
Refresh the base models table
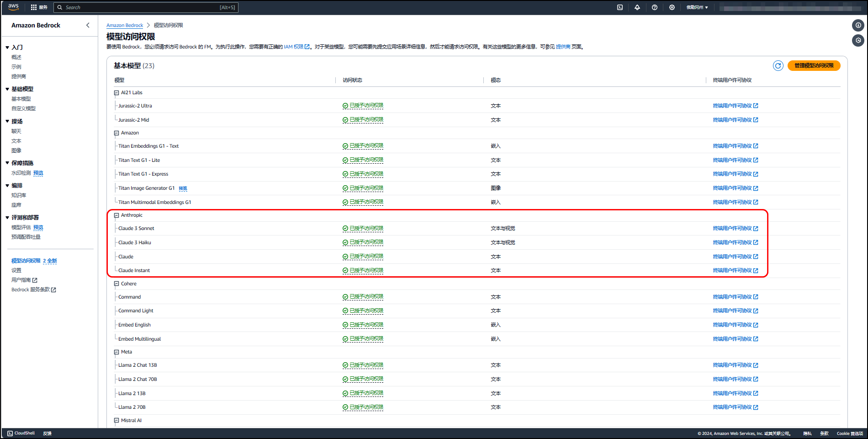[x=778, y=65]
